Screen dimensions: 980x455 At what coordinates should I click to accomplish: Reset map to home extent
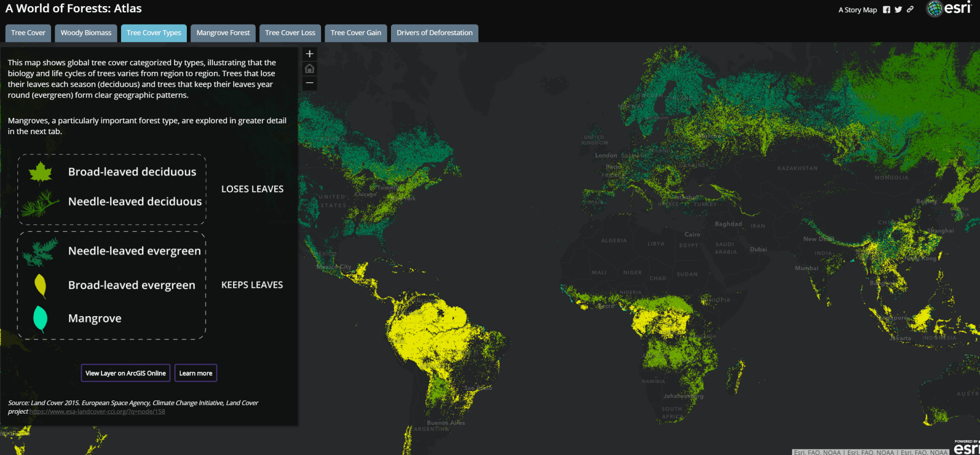[309, 69]
